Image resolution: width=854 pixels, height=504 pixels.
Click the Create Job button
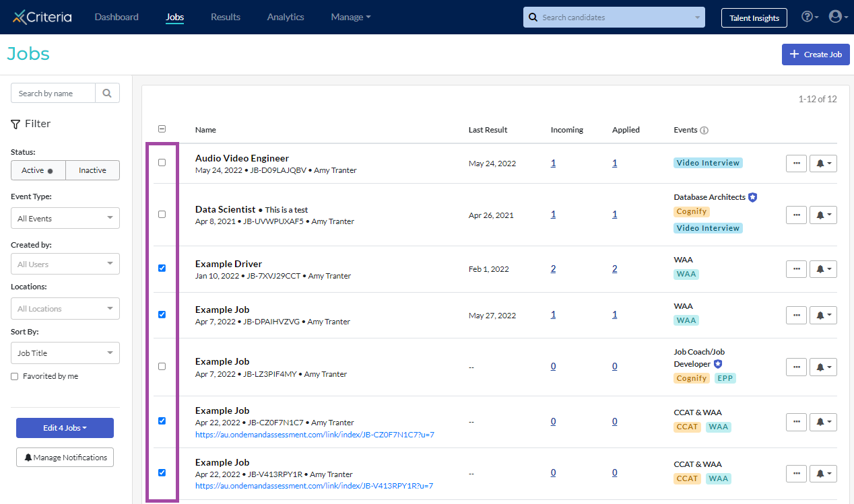click(816, 55)
